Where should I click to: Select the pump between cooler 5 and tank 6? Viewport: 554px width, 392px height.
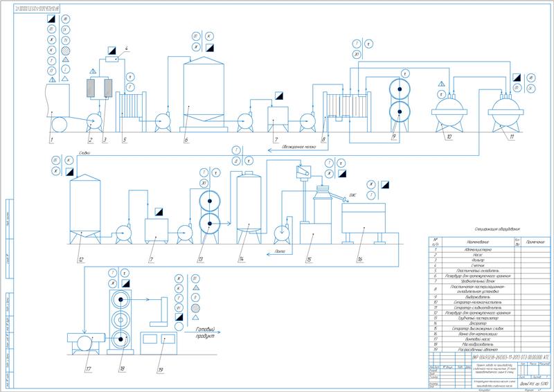point(163,123)
